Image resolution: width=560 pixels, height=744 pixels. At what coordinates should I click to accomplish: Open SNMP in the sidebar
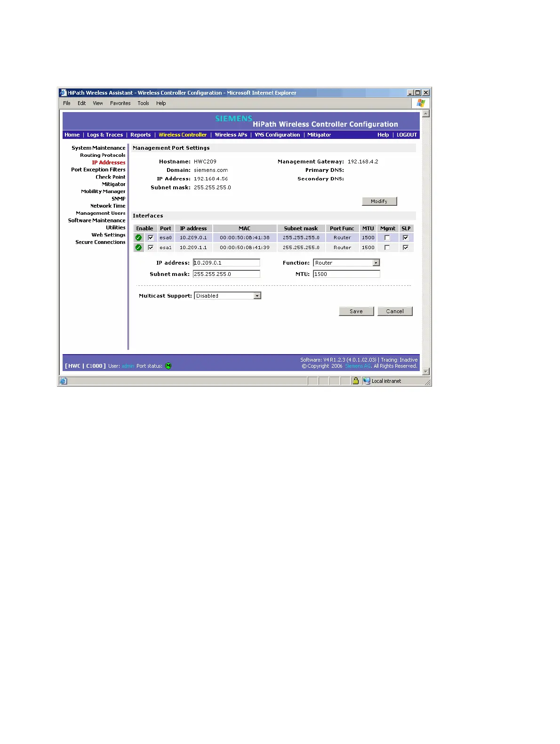(119, 199)
